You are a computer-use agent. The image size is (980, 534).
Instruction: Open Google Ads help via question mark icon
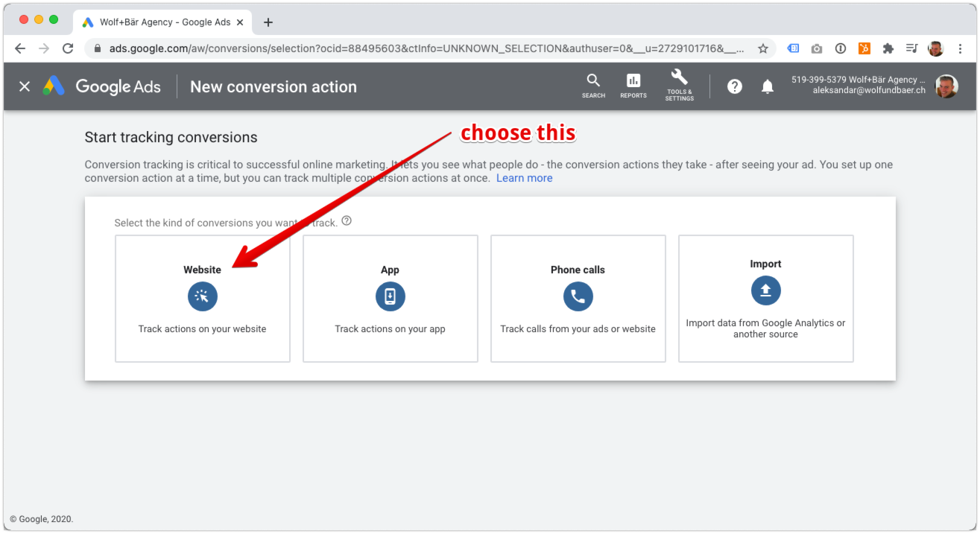coord(734,86)
